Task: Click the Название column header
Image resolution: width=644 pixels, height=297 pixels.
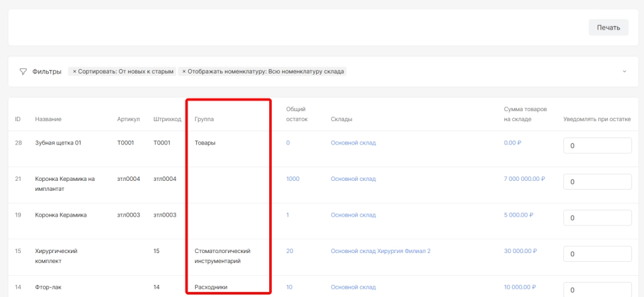Action: pyautogui.click(x=48, y=119)
